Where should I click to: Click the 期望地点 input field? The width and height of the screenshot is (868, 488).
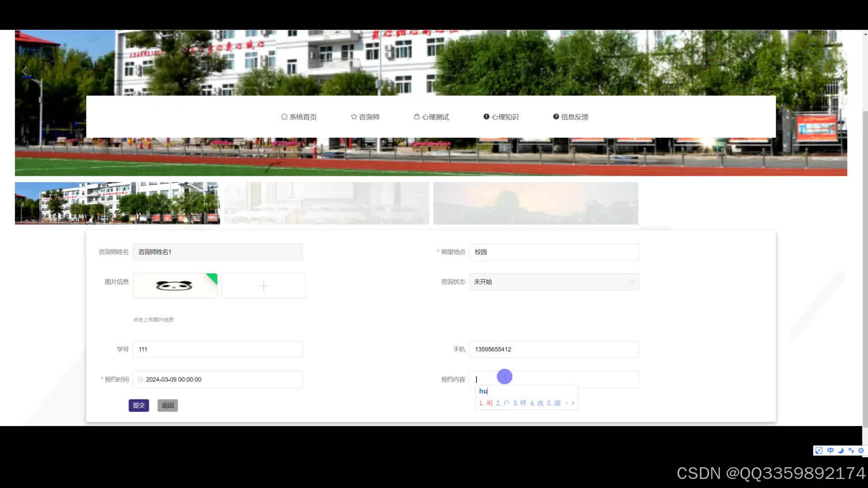[554, 252]
